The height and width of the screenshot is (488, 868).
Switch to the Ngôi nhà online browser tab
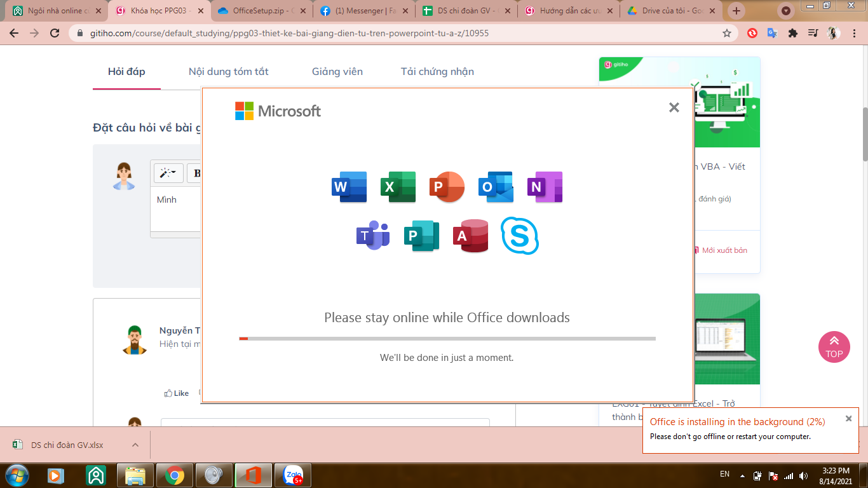click(x=56, y=11)
